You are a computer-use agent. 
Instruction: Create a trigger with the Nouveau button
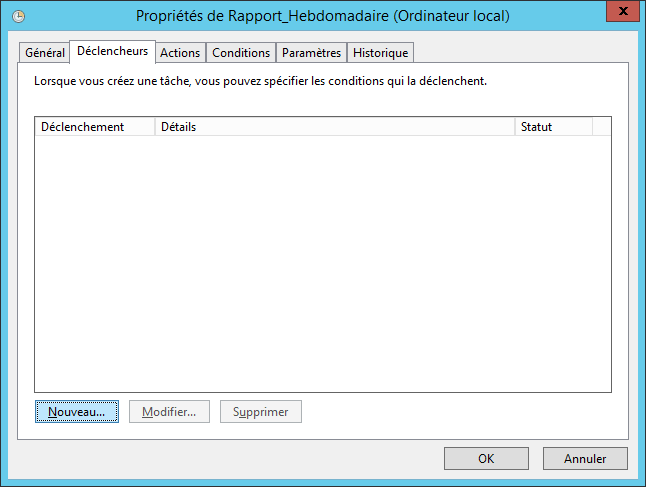77,412
